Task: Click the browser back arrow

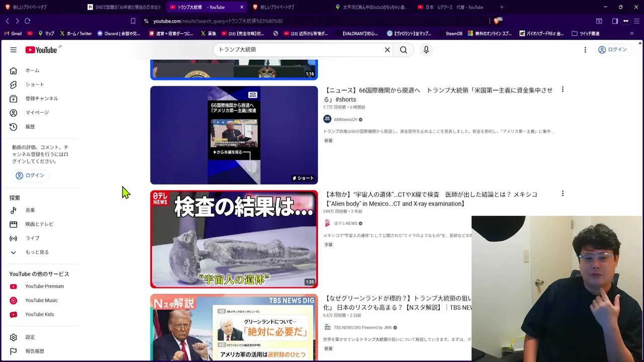Action: (x=7, y=21)
